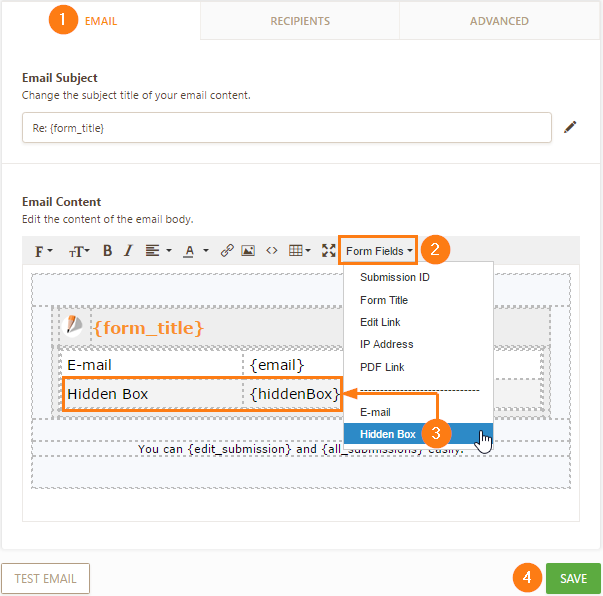603x596 pixels.
Task: Click the green Save button
Action: (x=573, y=578)
